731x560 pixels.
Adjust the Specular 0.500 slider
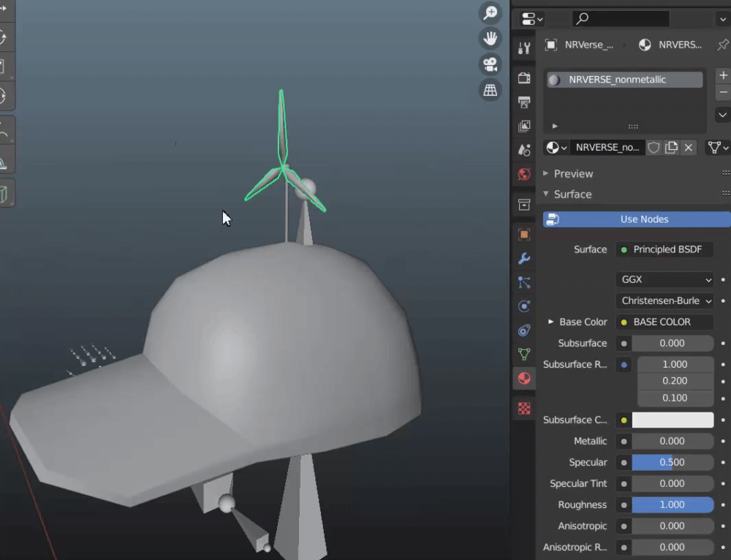pyautogui.click(x=673, y=463)
